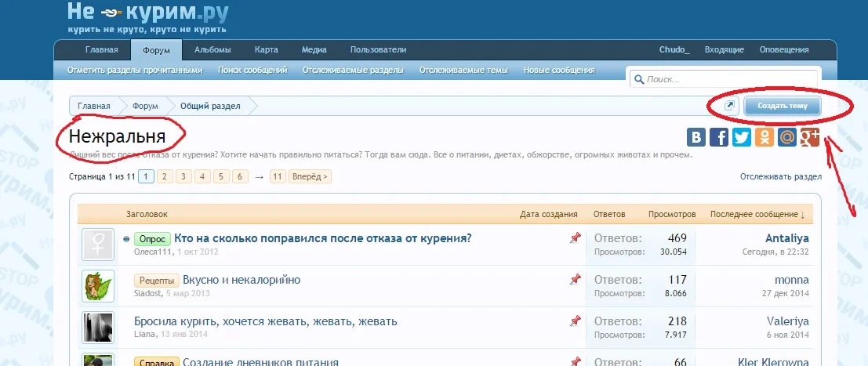Go to page 2 of threads

[165, 176]
